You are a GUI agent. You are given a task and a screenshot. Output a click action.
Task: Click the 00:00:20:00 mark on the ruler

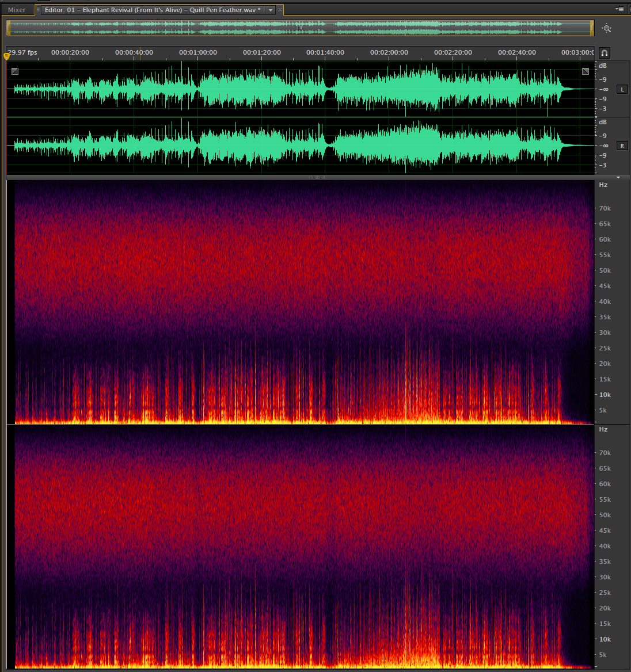coord(70,52)
